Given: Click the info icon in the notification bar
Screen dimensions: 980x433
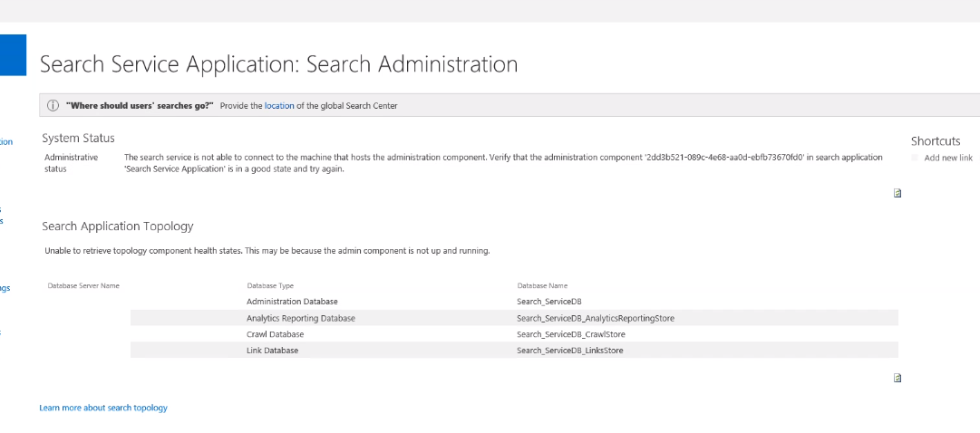Looking at the screenshot, I should (53, 105).
